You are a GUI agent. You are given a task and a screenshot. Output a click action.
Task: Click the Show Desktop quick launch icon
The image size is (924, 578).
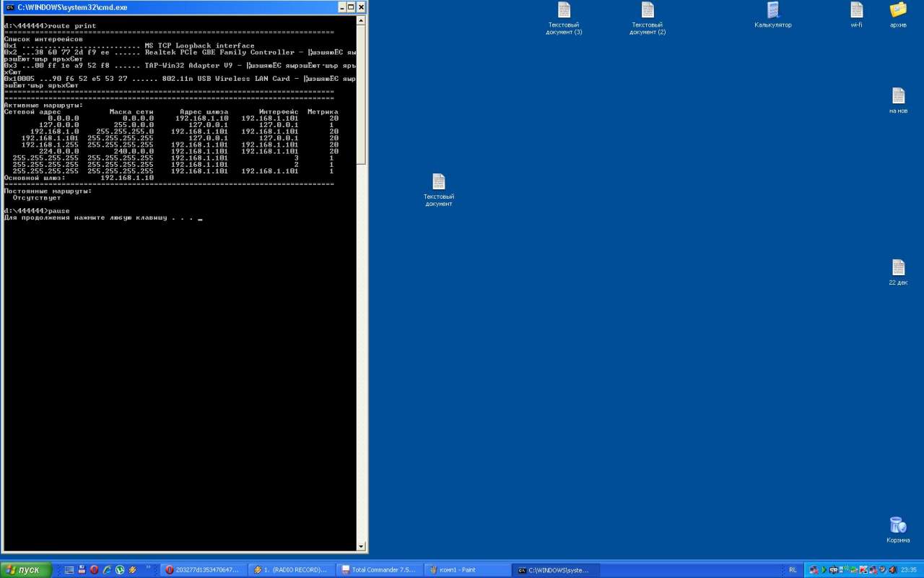point(69,570)
